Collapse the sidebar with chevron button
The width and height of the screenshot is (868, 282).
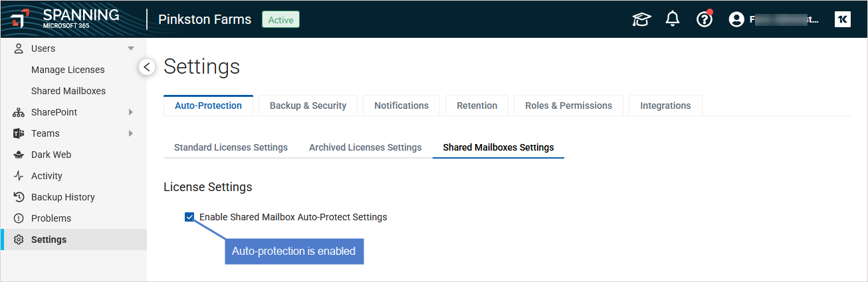pos(147,67)
